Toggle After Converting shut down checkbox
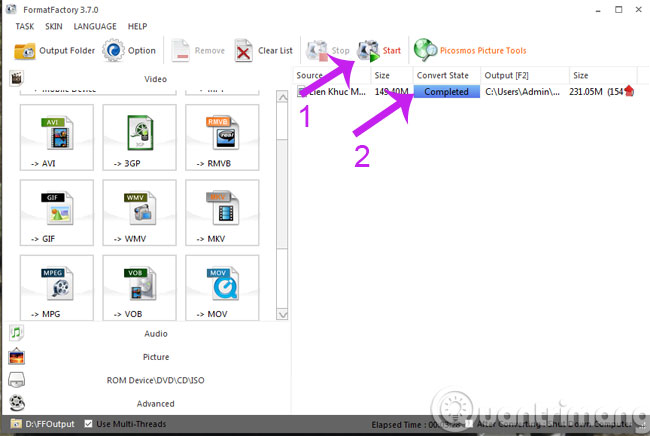The height and width of the screenshot is (436, 650). [469, 424]
